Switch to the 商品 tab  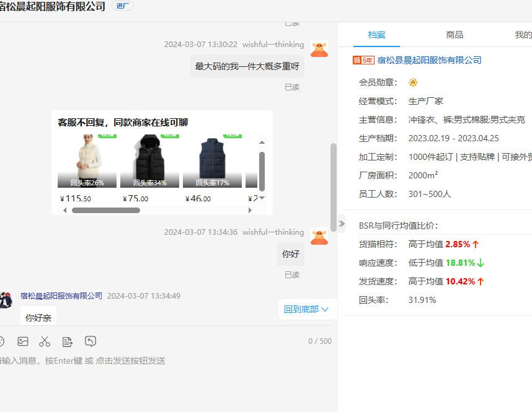pyautogui.click(x=454, y=35)
